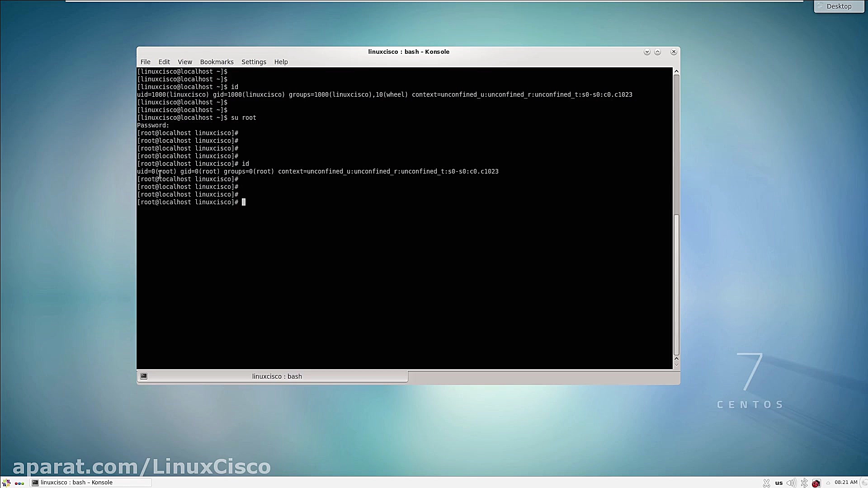Open the Edit menu
Image resolution: width=868 pixels, height=488 pixels.
[164, 62]
